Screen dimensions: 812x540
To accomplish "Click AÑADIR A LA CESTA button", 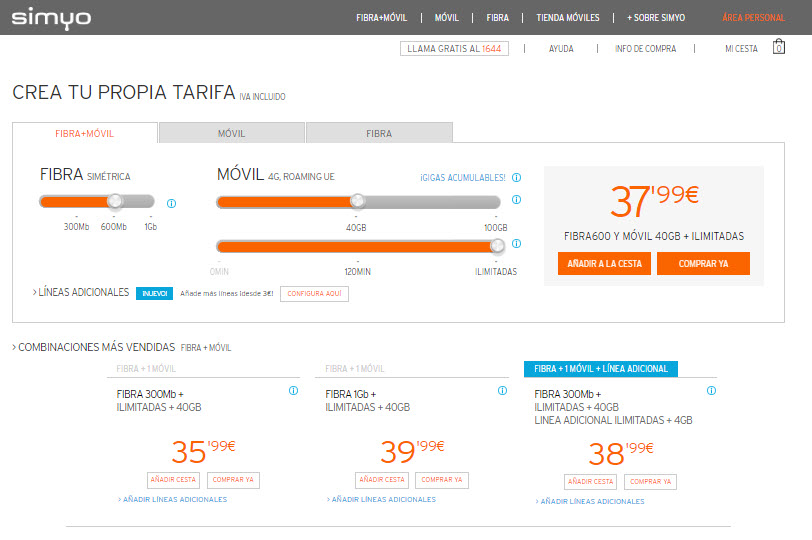I will click(x=604, y=264).
